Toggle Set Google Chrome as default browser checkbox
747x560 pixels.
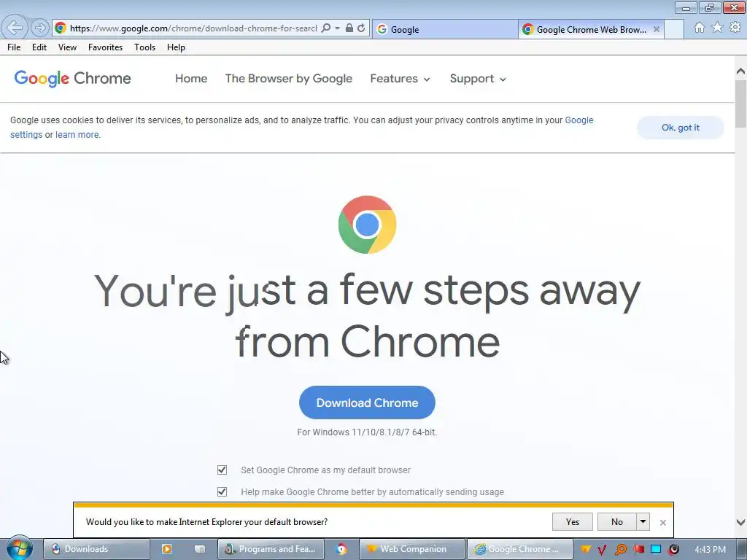(222, 470)
